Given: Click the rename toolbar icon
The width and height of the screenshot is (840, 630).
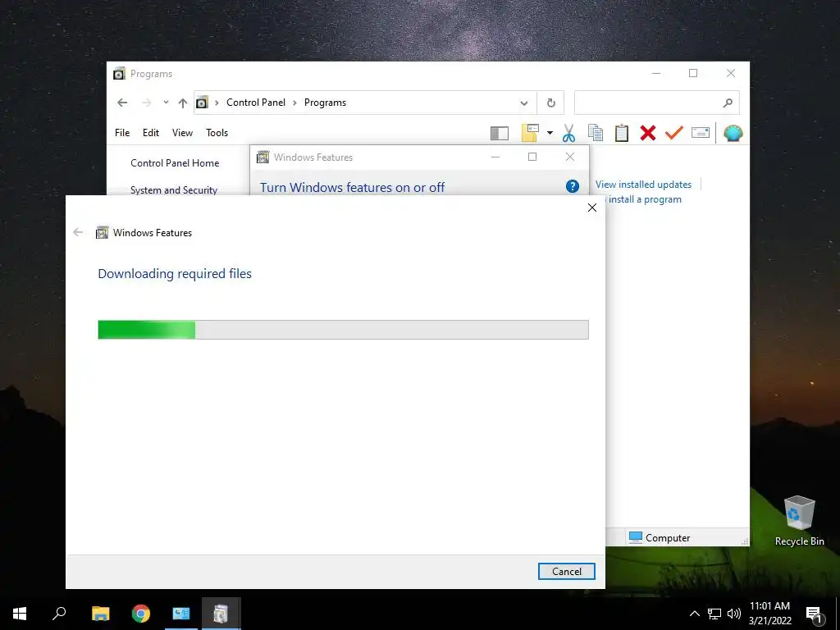Looking at the screenshot, I should coord(701,132).
